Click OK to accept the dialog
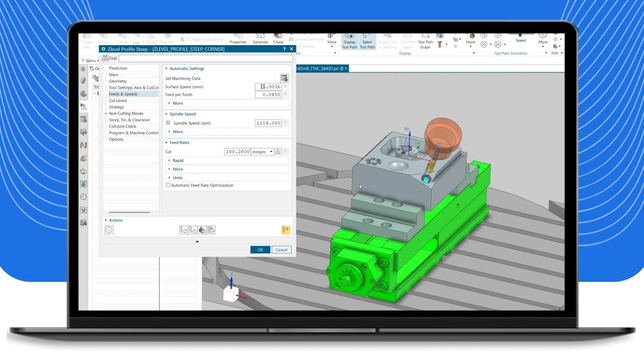The width and height of the screenshot is (644, 362). [260, 250]
